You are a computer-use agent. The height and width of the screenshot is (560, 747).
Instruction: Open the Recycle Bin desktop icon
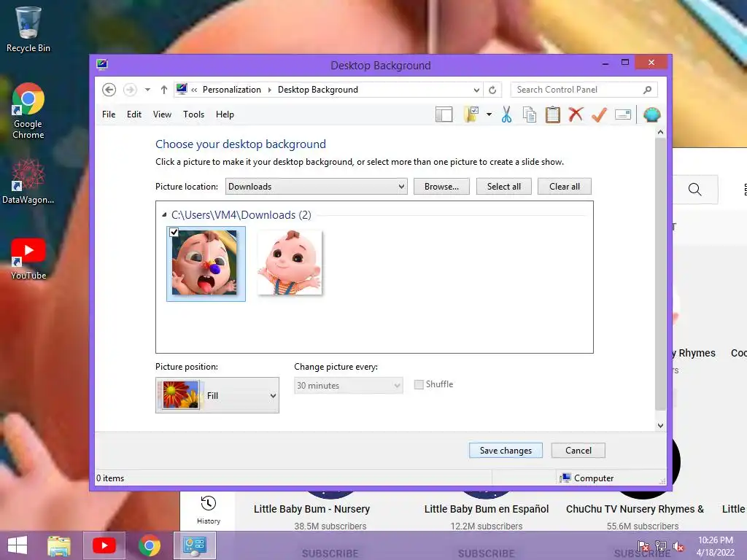click(x=28, y=29)
